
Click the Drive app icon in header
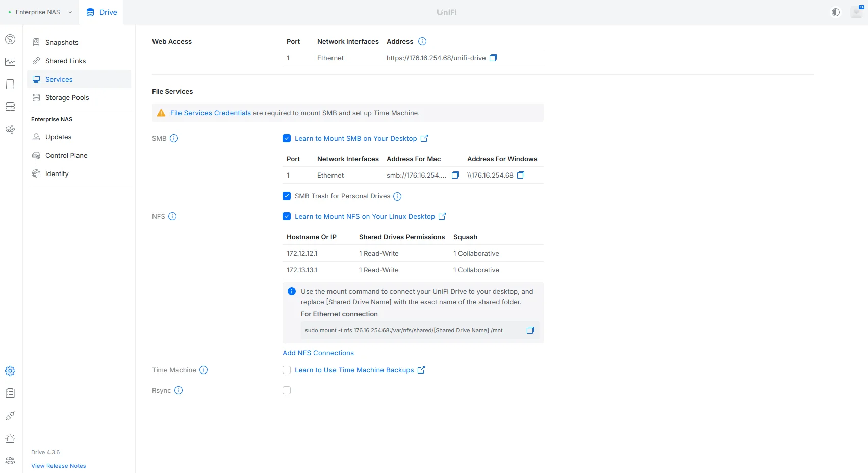[x=90, y=12]
